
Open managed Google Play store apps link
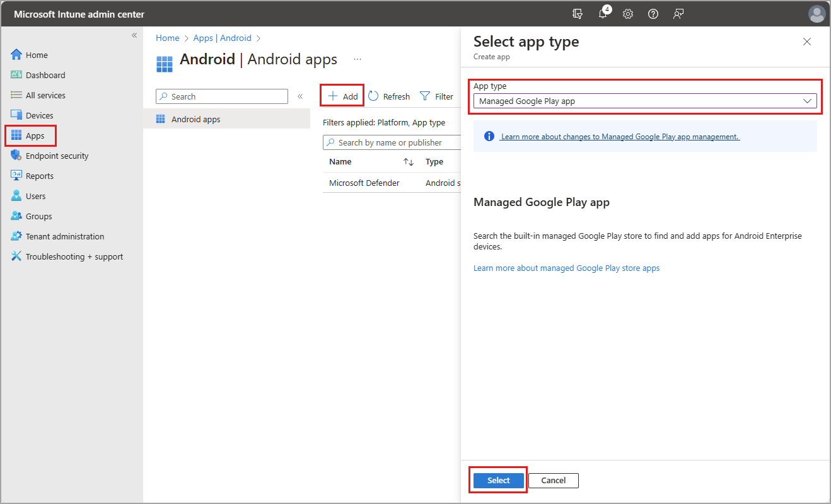click(x=566, y=268)
